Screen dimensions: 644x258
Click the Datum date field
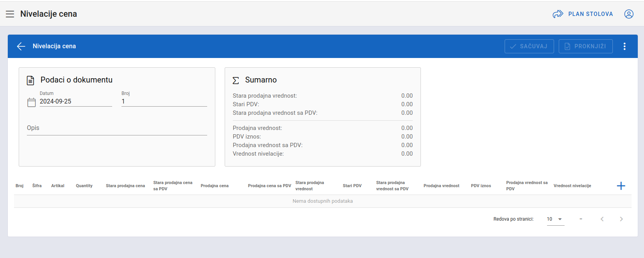tap(76, 102)
